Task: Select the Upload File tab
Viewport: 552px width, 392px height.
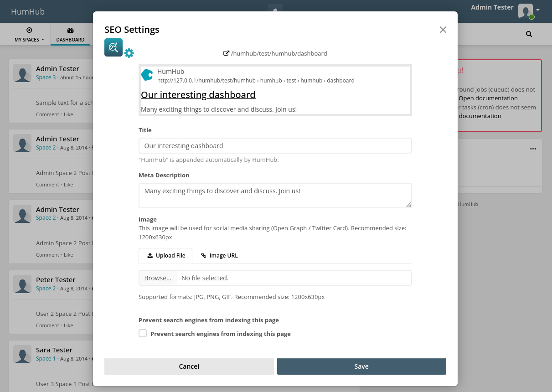Action: (165, 256)
